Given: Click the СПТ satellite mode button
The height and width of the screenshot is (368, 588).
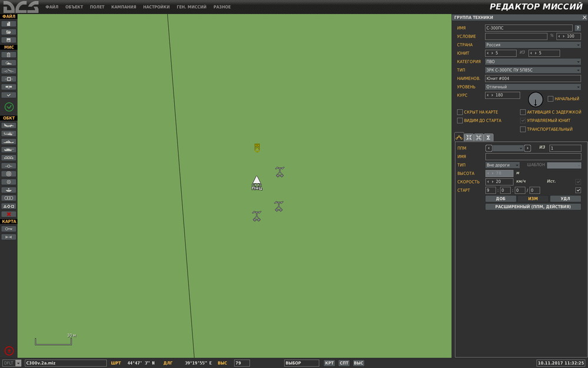Looking at the screenshot, I should [344, 363].
